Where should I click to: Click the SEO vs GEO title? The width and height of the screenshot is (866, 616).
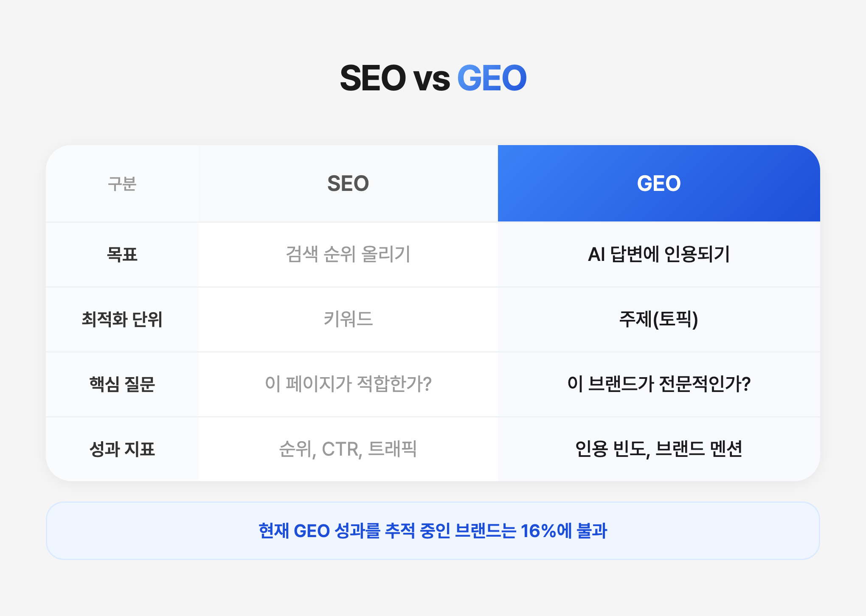(433, 78)
